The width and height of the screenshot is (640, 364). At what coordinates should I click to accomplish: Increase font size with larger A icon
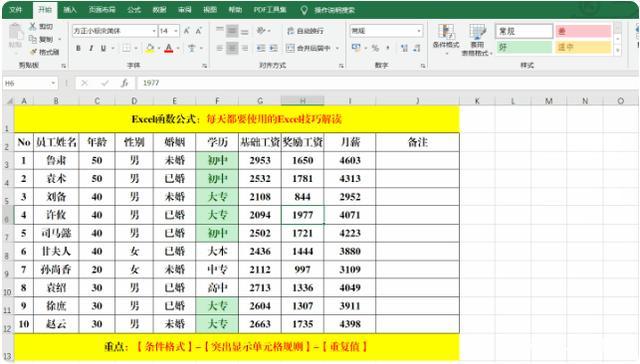point(187,31)
